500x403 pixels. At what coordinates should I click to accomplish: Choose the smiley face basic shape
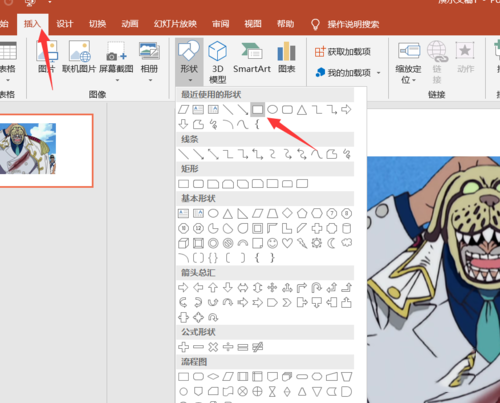click(272, 243)
